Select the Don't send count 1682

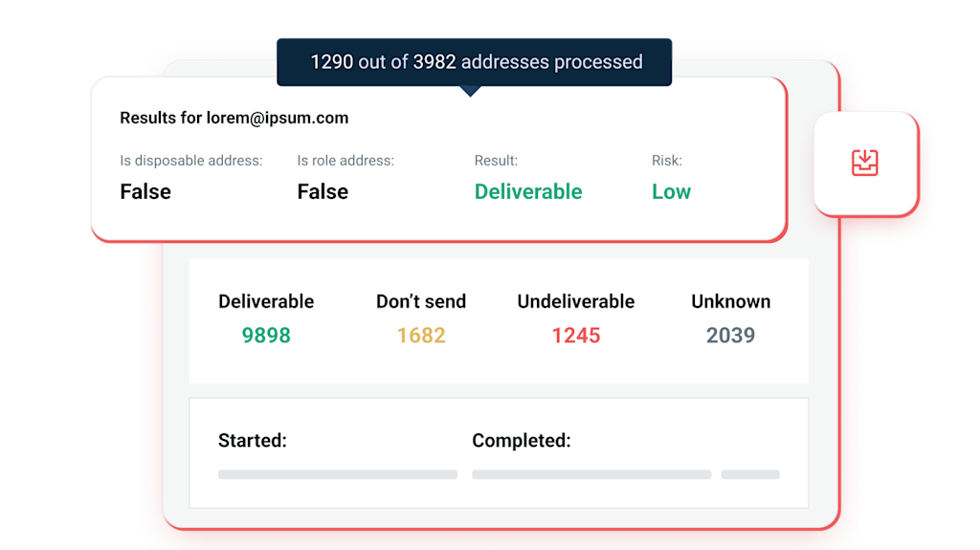click(421, 336)
